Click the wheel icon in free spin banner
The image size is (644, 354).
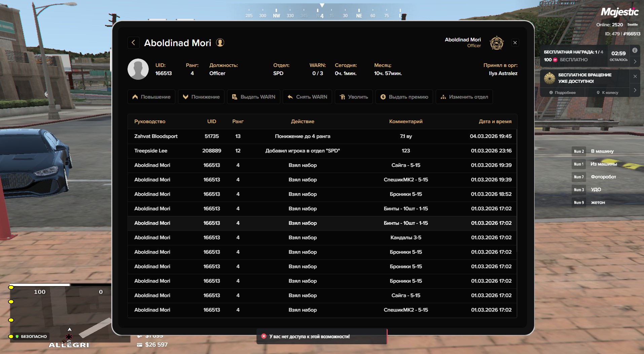click(549, 78)
